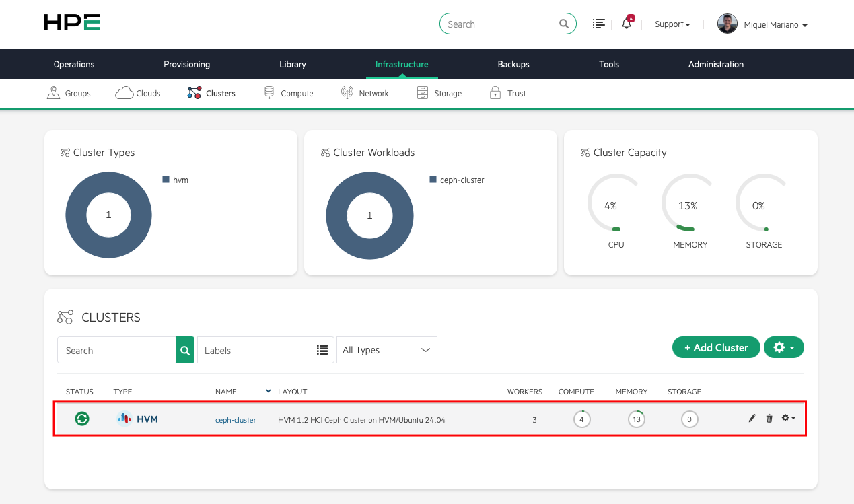The height and width of the screenshot is (504, 854).
Task: Expand the NAME column sort chevron
Action: pos(268,391)
